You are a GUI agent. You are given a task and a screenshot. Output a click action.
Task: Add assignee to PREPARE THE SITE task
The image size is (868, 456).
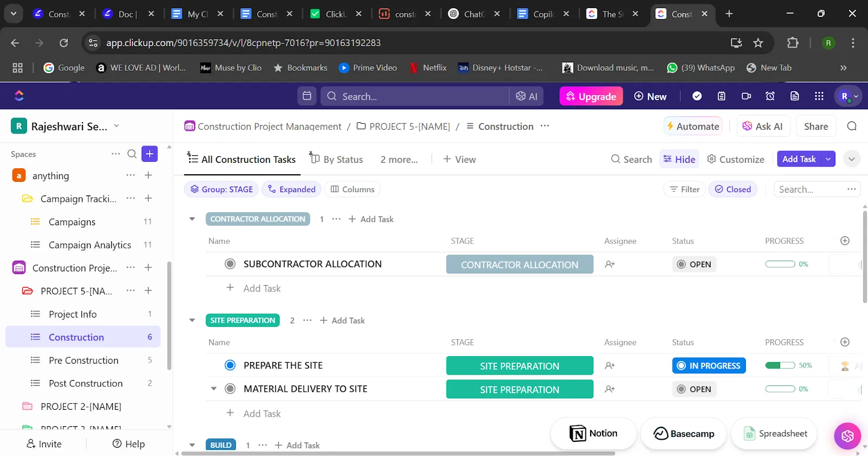[610, 366]
